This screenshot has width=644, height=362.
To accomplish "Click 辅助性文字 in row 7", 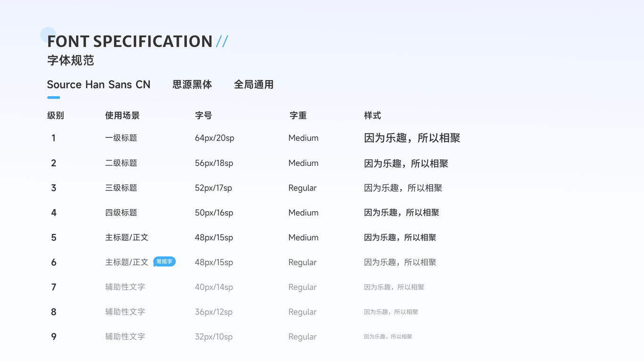I will pos(125,287).
